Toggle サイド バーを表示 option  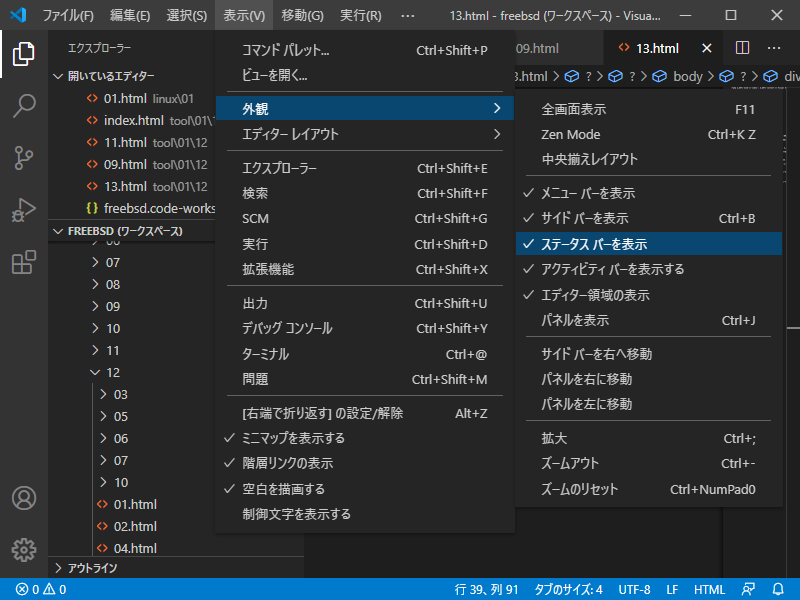[648, 218]
